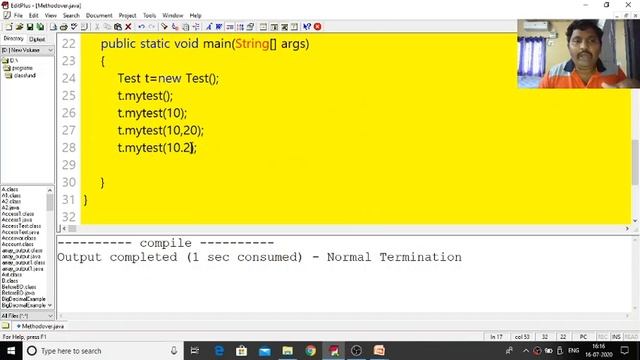Click the file list scroll-down arrow

[x=50, y=305]
